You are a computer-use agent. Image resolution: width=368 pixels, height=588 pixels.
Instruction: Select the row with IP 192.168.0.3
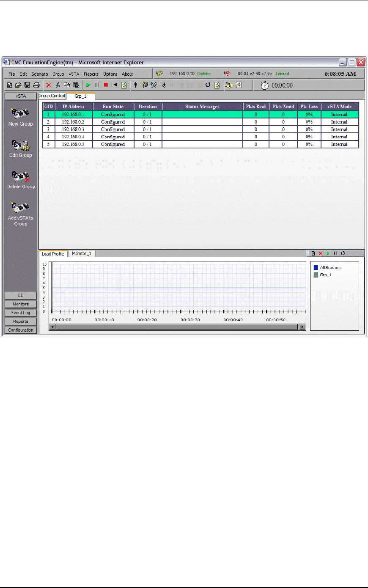[200, 129]
